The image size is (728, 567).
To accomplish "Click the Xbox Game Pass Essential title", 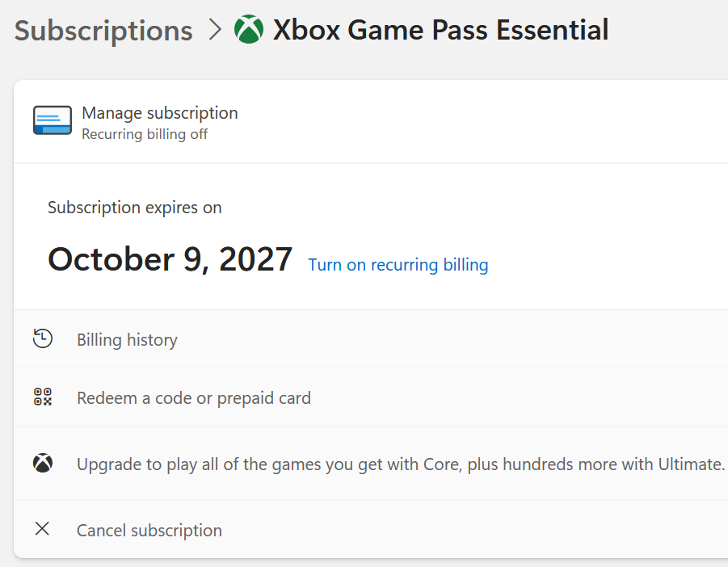I will pos(440,31).
